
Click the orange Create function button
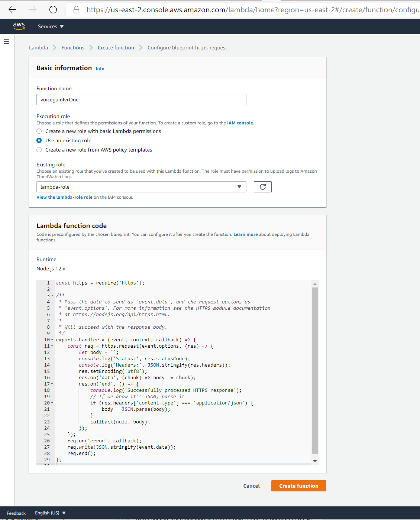pyautogui.click(x=299, y=486)
